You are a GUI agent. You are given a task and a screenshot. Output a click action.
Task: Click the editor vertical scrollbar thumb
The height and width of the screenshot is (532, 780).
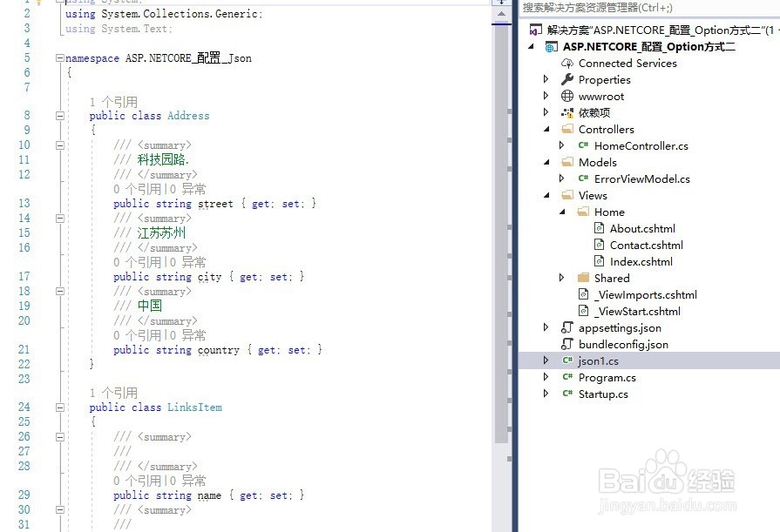click(x=501, y=233)
